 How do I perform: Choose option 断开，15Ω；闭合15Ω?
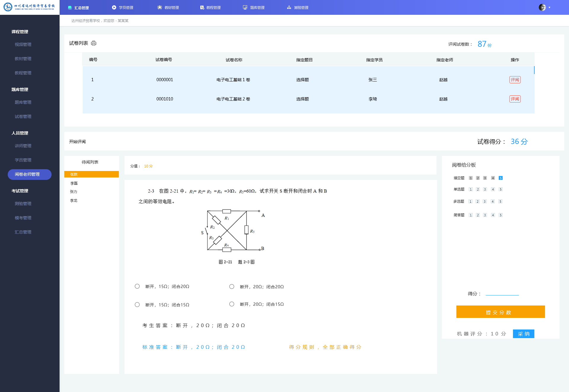[137, 305]
